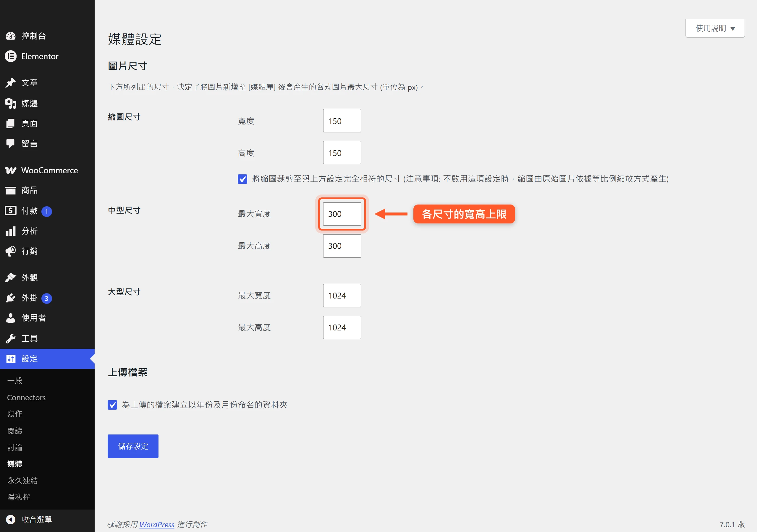Click the 外掛 plug icon
Image resolution: width=757 pixels, height=532 pixels.
11,298
